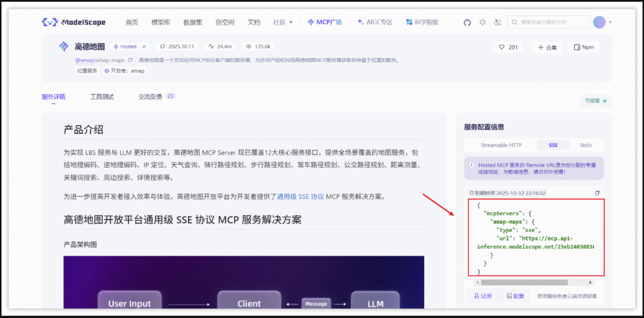Switch to the 工具测试 tab
This screenshot has height=318, width=644.
[x=102, y=97]
